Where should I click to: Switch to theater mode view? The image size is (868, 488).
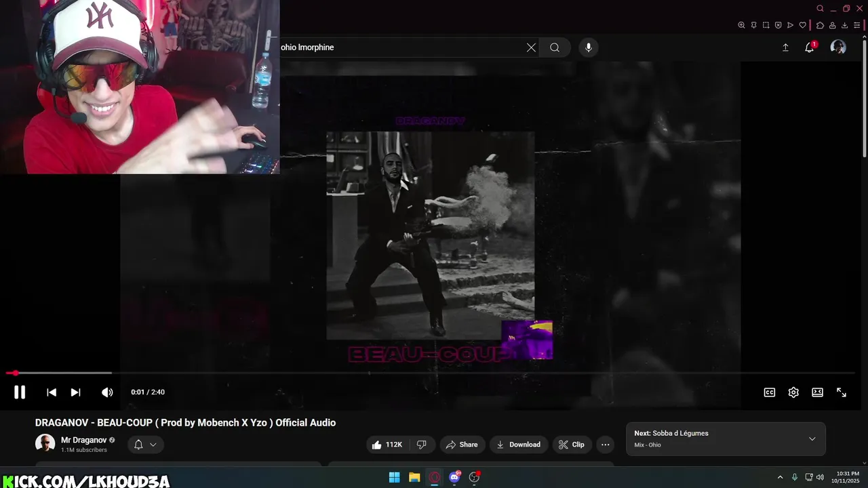point(818,392)
